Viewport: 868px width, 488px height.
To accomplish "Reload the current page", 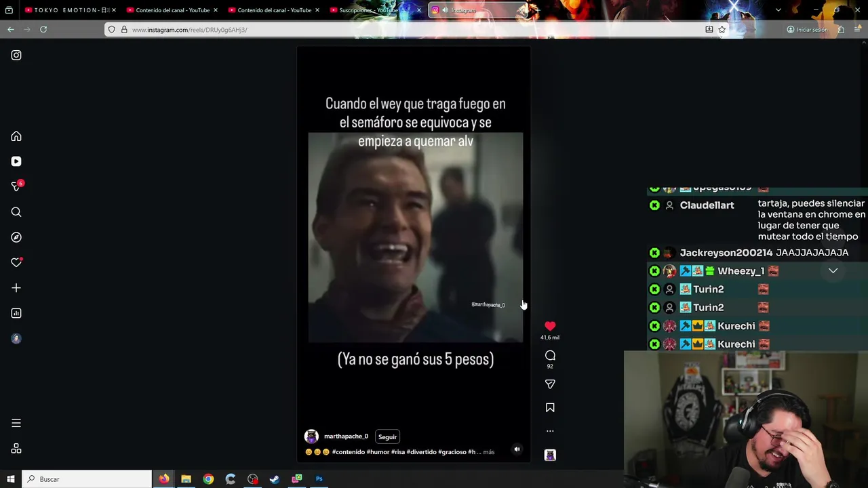I will pyautogui.click(x=43, y=30).
